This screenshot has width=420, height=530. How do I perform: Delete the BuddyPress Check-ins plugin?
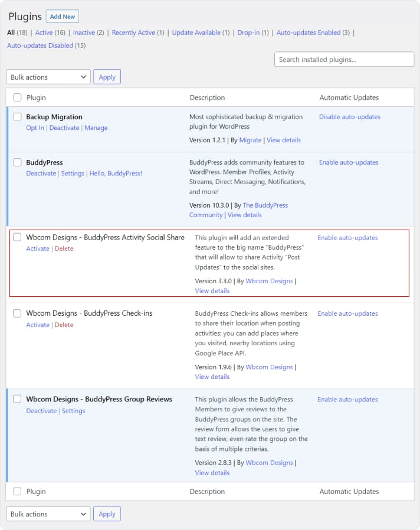point(64,325)
